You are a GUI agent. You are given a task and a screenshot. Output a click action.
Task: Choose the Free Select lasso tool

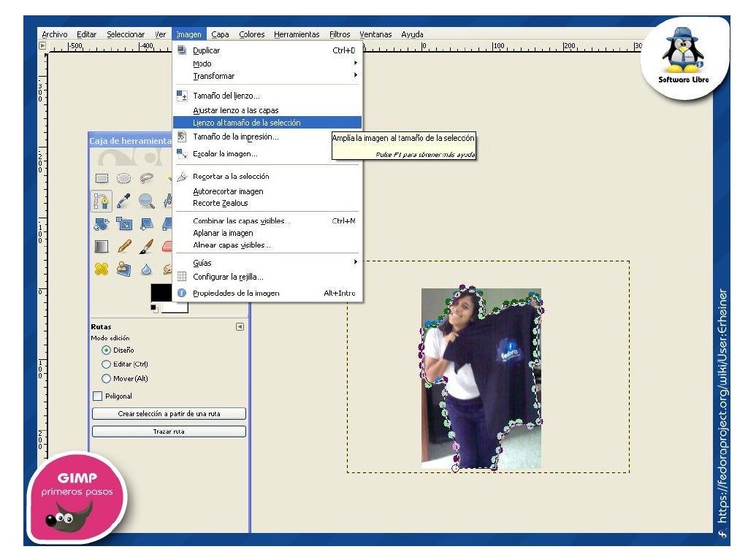[147, 177]
